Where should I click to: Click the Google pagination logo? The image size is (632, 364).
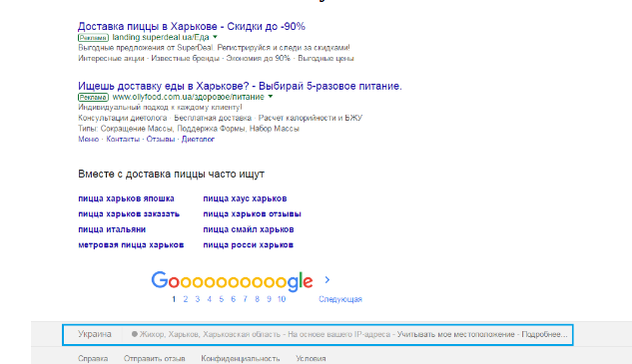pyautogui.click(x=232, y=281)
